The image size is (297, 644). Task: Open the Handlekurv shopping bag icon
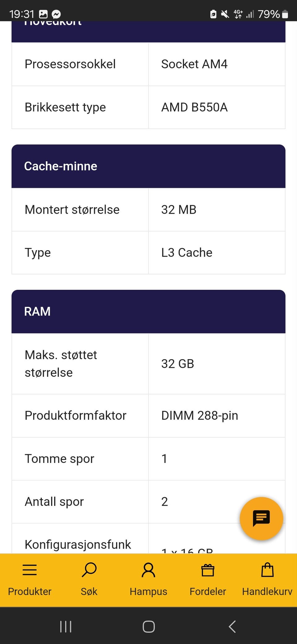tap(267, 570)
